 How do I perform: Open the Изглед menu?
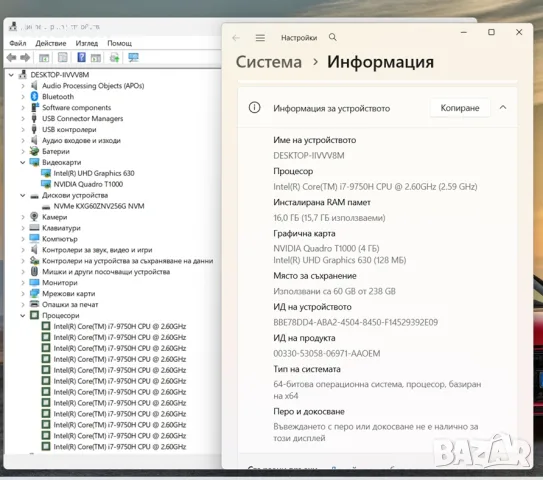pyautogui.click(x=87, y=43)
